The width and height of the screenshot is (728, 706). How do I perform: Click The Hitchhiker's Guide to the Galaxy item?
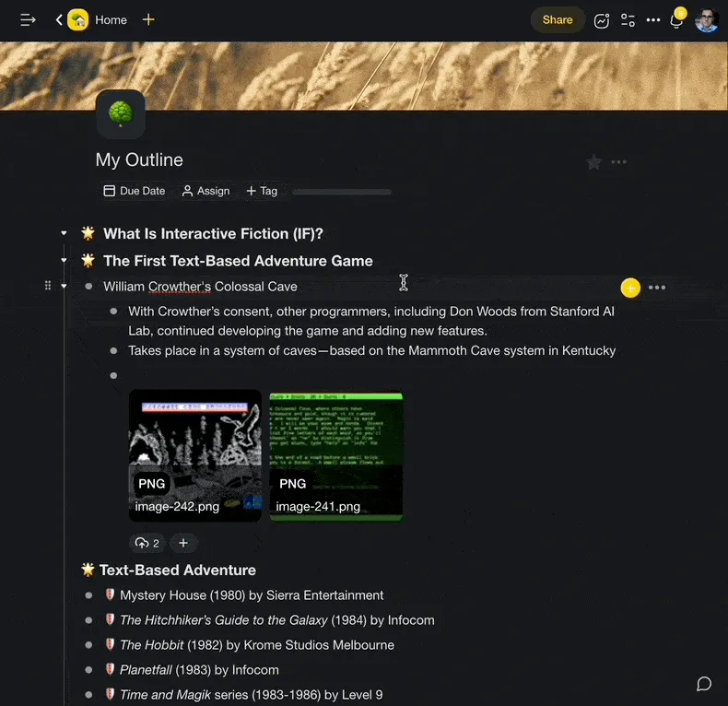click(x=277, y=620)
